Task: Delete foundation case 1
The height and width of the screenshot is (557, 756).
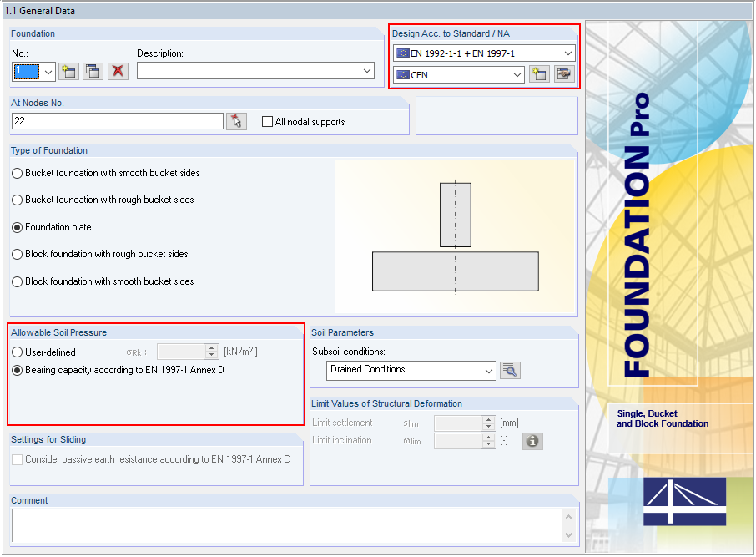Action: pos(118,71)
